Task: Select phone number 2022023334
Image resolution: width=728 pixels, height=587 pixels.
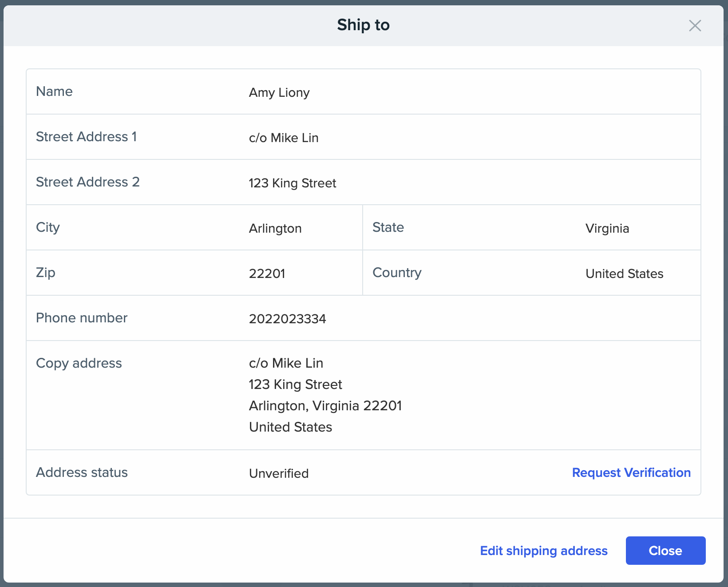Action: pos(287,319)
